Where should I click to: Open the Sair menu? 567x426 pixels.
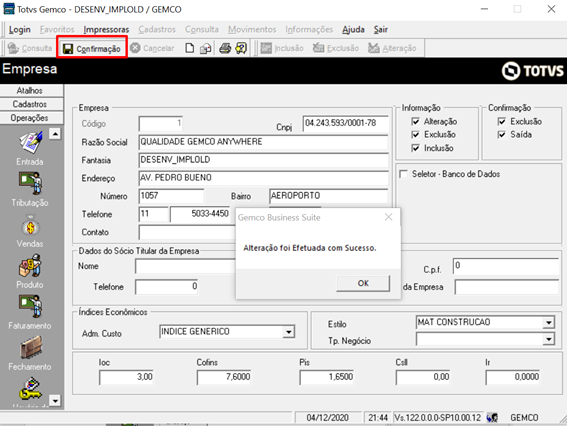(x=381, y=29)
